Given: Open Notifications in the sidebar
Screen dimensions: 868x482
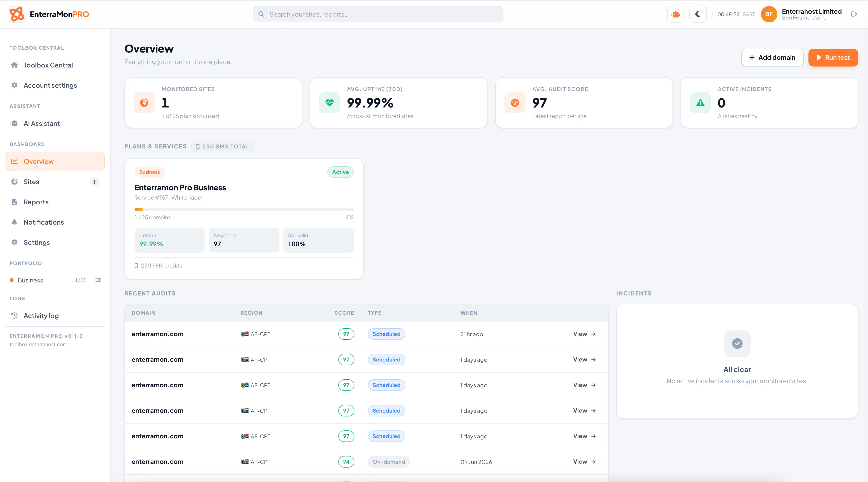Looking at the screenshot, I should [x=54, y=222].
